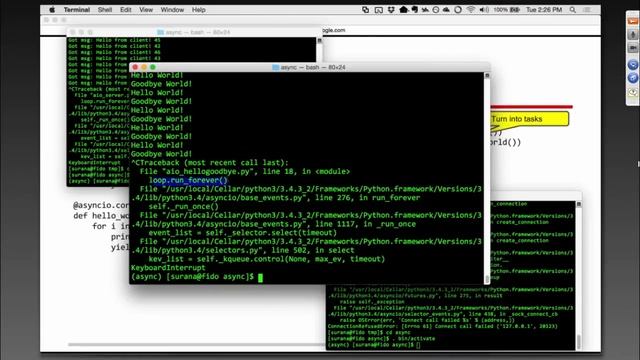Click the circular ring status icon

tap(458, 10)
